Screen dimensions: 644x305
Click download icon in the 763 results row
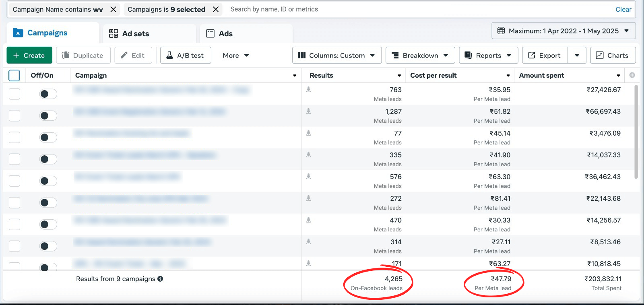point(308,90)
